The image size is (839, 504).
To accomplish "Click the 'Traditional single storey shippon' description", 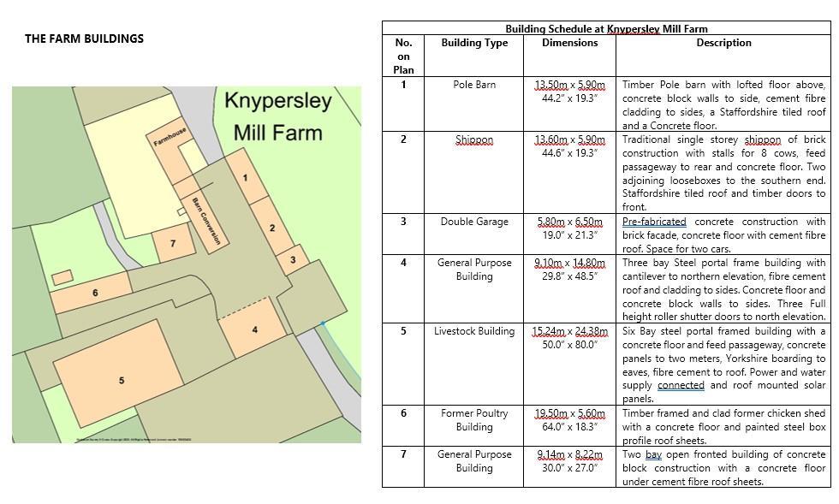I will pos(723,174).
